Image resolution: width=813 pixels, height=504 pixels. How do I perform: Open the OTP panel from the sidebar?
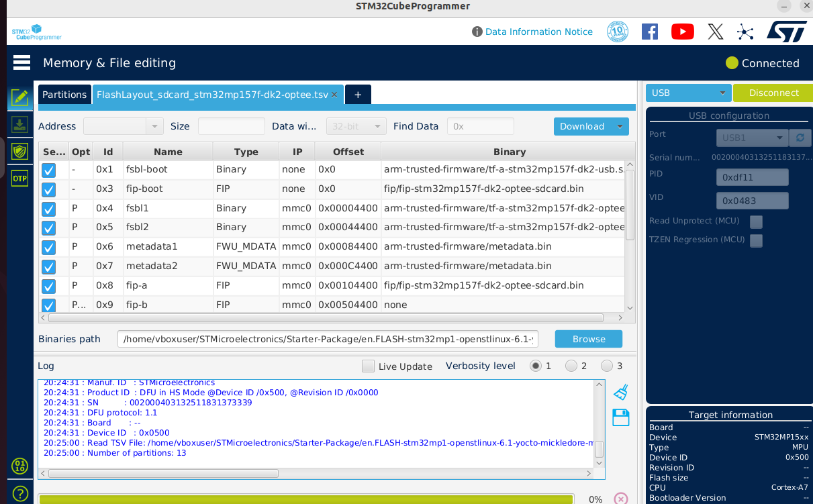(19, 178)
